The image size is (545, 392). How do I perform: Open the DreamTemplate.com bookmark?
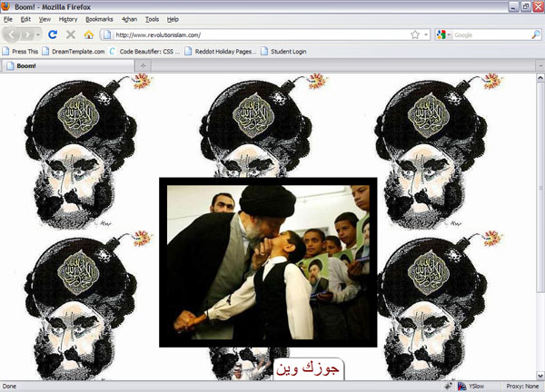click(74, 51)
